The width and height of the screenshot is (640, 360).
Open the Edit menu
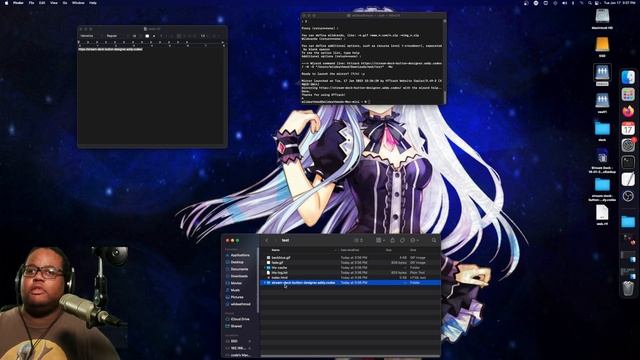click(x=42, y=3)
